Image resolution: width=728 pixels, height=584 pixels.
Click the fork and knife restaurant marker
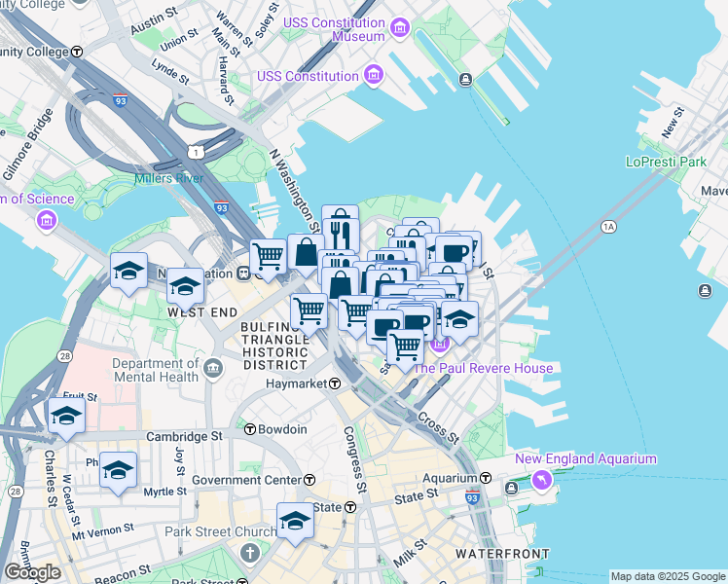[x=341, y=235]
